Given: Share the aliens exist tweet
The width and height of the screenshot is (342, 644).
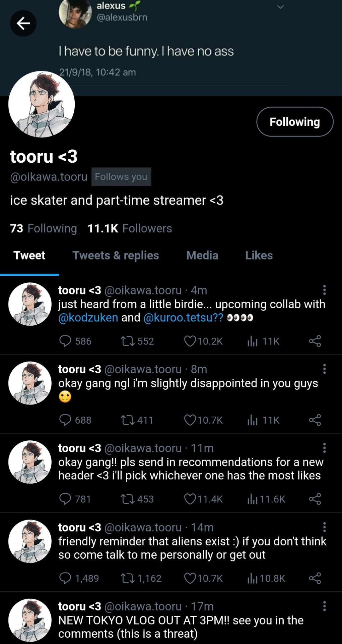Looking at the screenshot, I should coord(315,578).
